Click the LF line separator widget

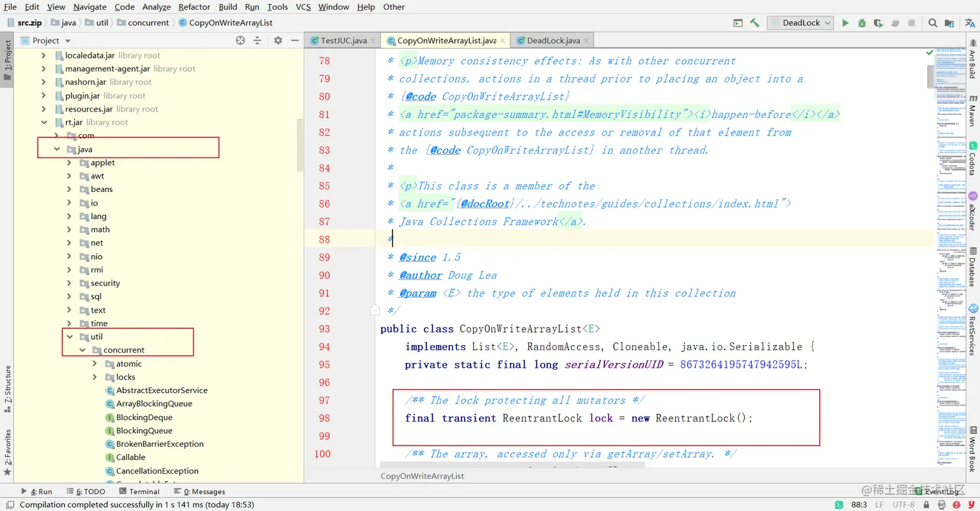pyautogui.click(x=879, y=505)
